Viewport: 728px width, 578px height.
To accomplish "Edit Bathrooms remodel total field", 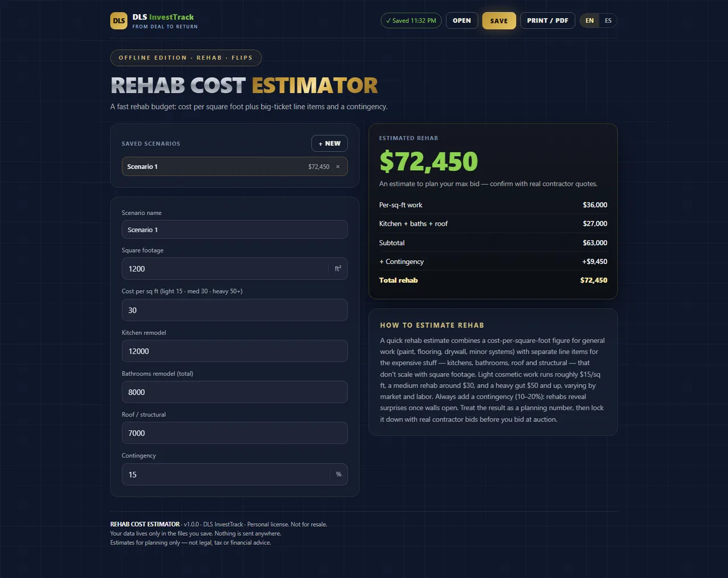I will pos(234,392).
